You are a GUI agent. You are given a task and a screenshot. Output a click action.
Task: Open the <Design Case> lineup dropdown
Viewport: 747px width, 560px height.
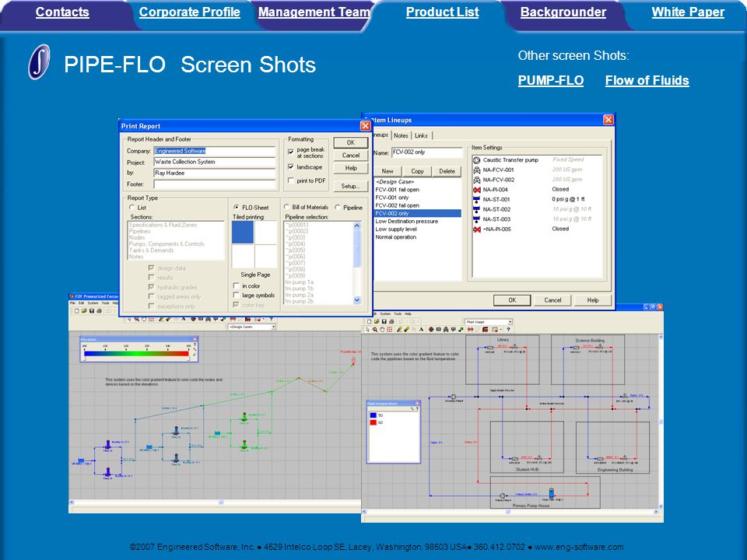point(273,327)
